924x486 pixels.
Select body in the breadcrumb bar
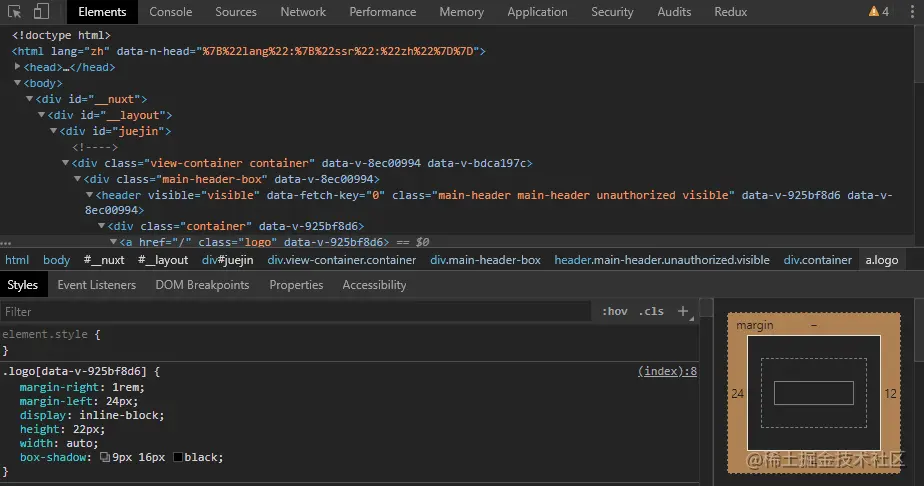pyautogui.click(x=57, y=260)
